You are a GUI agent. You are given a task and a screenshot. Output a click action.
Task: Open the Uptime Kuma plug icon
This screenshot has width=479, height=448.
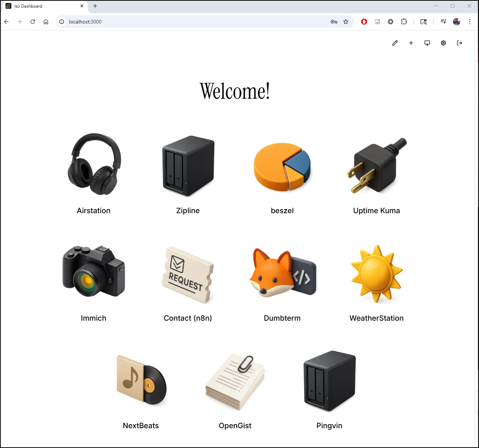(377, 165)
